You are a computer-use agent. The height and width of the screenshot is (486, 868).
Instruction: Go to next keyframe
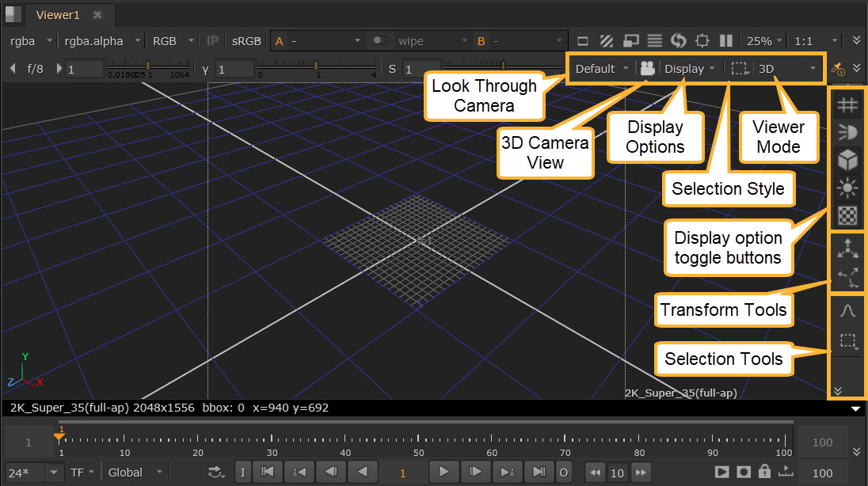tap(507, 473)
